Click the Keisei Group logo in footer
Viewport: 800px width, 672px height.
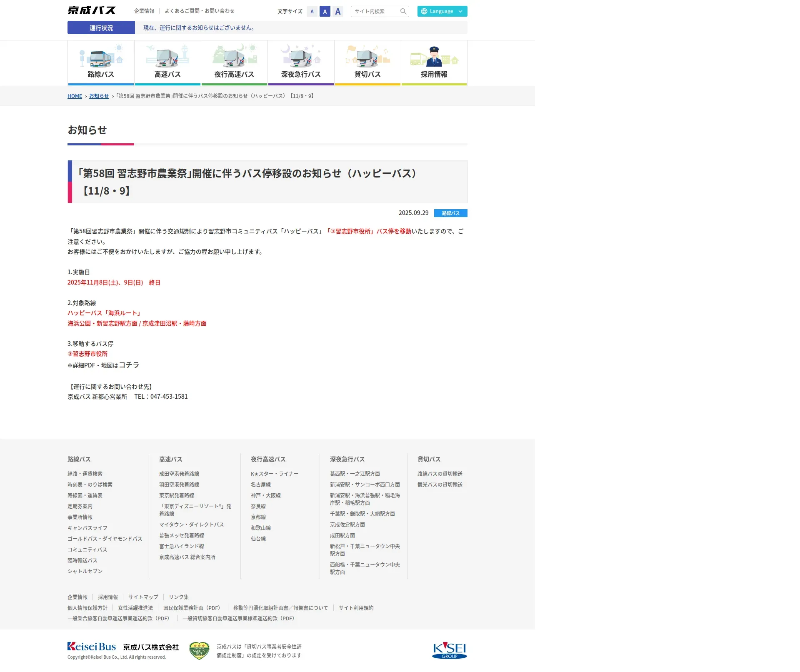(x=449, y=650)
